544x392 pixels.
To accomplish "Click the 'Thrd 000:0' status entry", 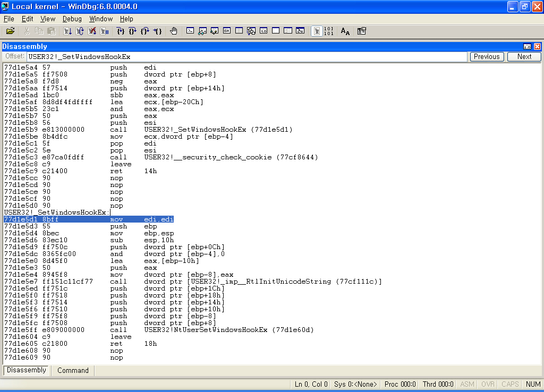I will [438, 384].
